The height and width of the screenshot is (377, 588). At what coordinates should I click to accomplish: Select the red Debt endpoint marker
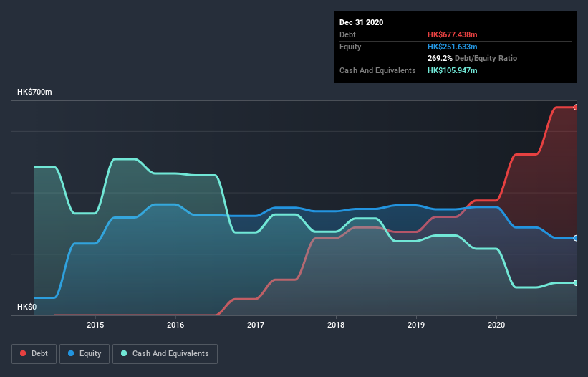(x=576, y=108)
